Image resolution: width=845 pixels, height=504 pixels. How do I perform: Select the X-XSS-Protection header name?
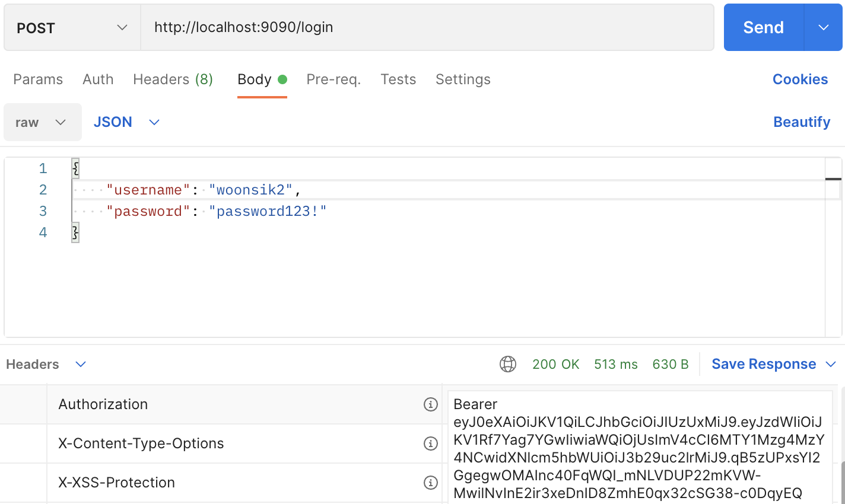pyautogui.click(x=116, y=483)
